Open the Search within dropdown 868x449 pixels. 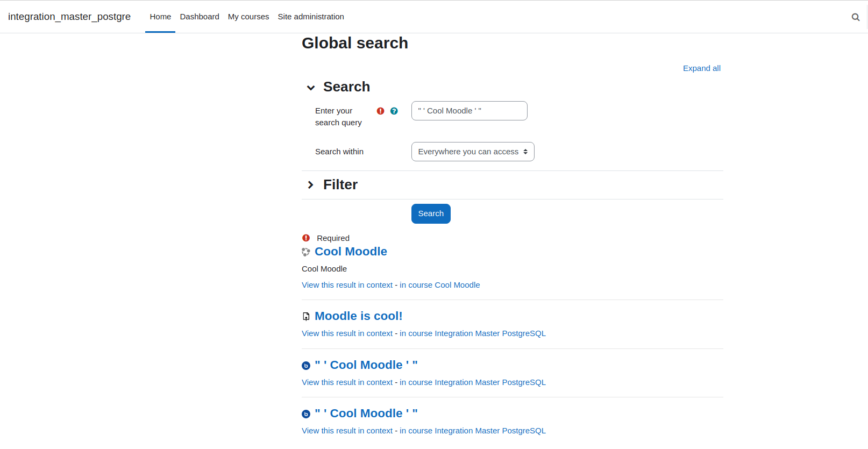pyautogui.click(x=473, y=152)
